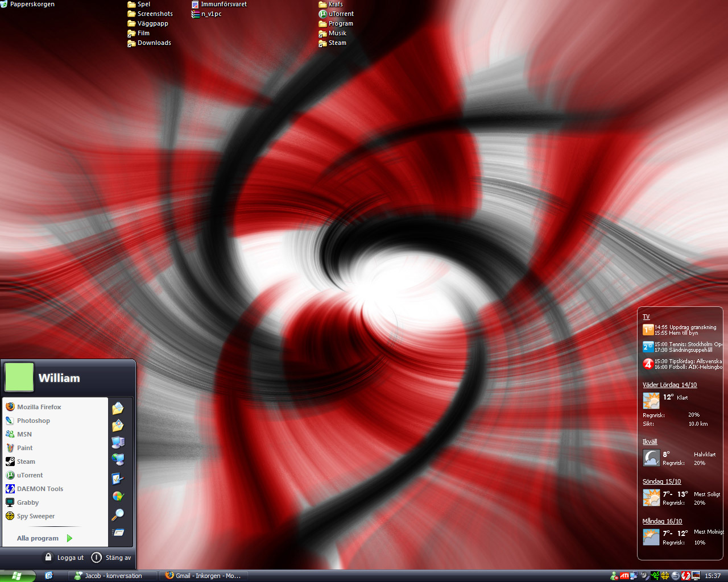This screenshot has width=728, height=582.
Task: Click the grey round S tray icon
Action: [x=675, y=576]
